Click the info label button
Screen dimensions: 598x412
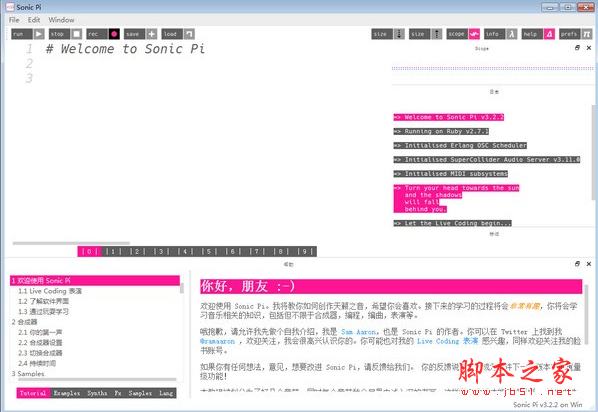click(495, 34)
